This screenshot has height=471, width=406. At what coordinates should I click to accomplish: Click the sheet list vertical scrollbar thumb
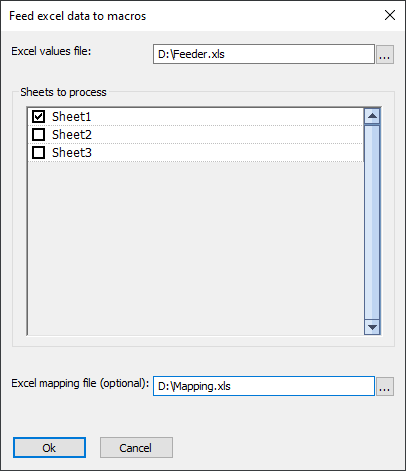click(372, 222)
